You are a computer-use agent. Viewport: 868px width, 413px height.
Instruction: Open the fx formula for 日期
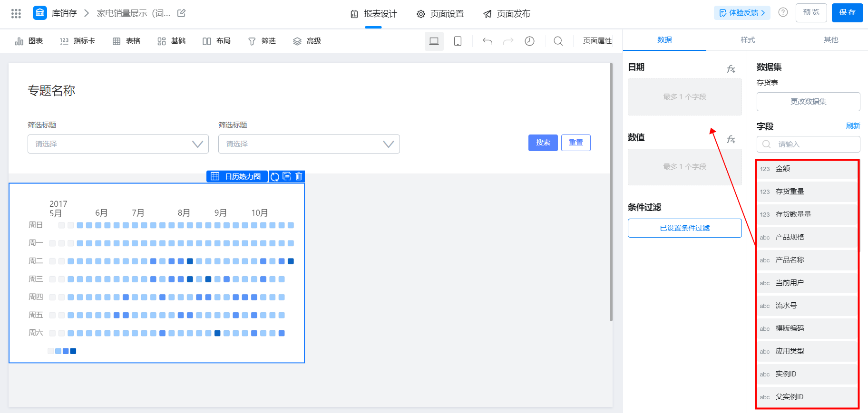click(731, 69)
